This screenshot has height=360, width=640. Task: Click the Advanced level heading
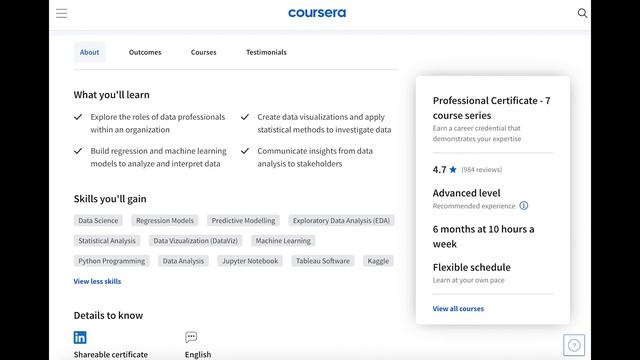[x=467, y=193]
